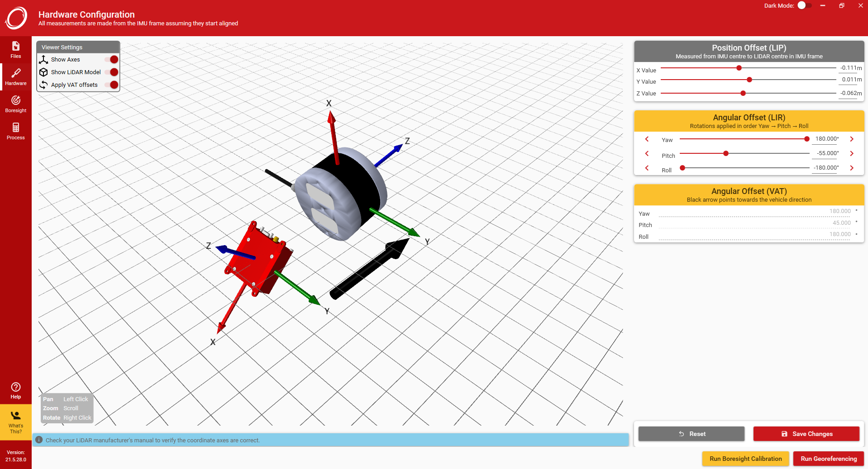
Task: Click the Z Value slider handle
Action: click(x=743, y=93)
